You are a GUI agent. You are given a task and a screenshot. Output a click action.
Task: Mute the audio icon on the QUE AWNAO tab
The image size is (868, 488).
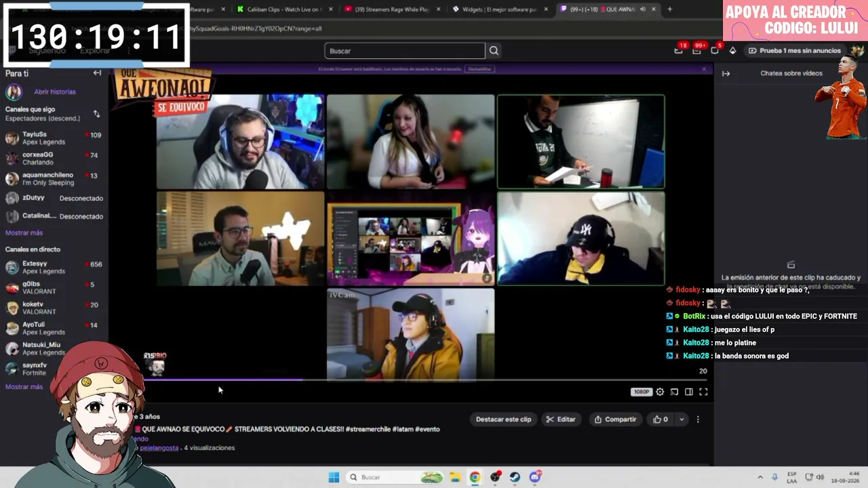[x=642, y=9]
